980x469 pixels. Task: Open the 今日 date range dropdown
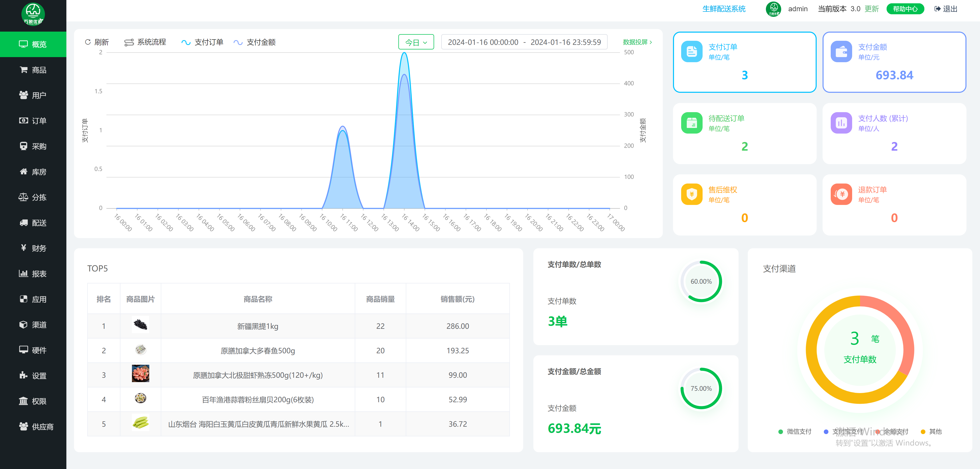click(x=416, y=42)
